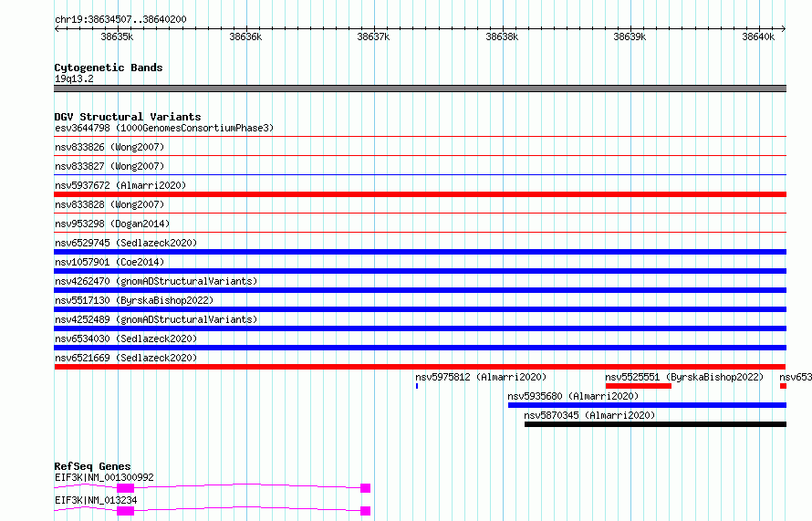Screen dimensions: 812x521
Task: Click the 19q13.2 cytogenetic band bar
Action: (x=420, y=89)
